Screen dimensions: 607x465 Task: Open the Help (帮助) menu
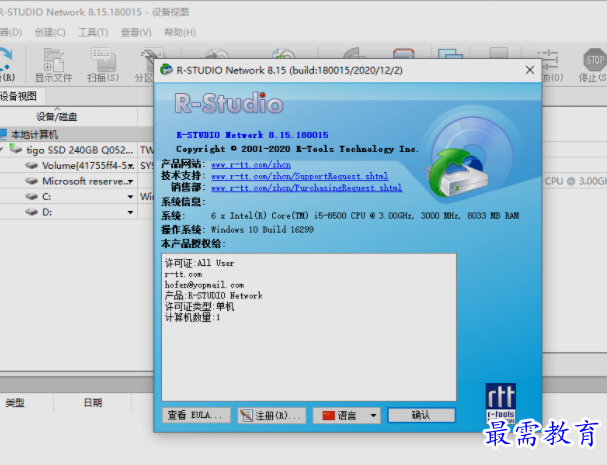click(x=180, y=32)
